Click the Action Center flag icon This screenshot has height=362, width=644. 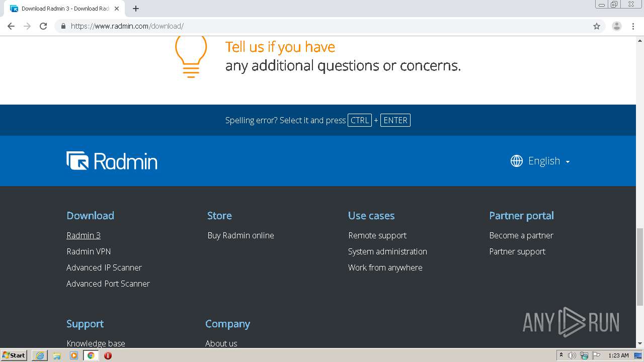[x=596, y=355]
